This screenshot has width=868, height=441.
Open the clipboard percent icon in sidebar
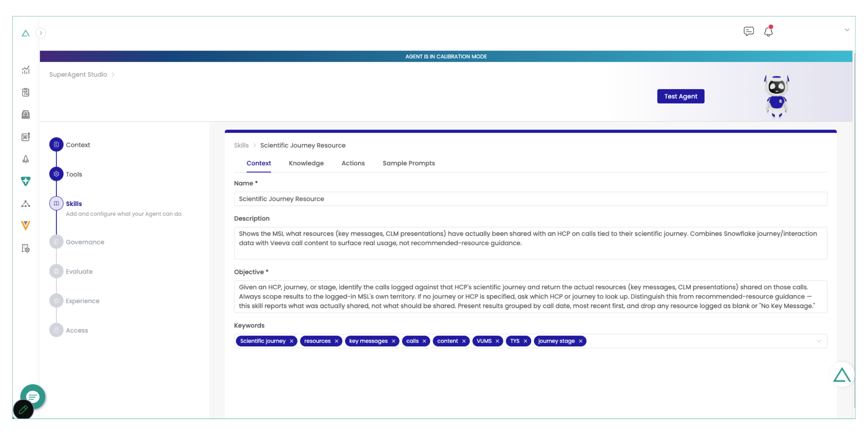26,92
